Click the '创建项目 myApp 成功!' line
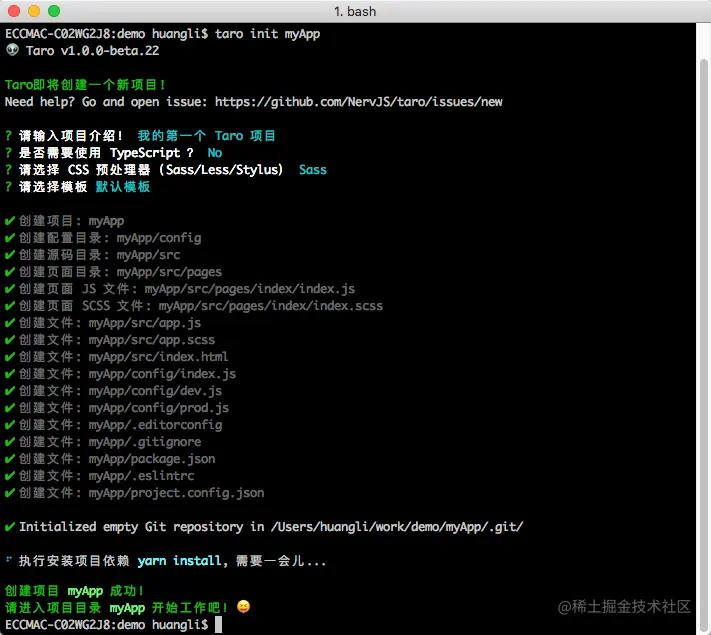Screen dimensions: 711x635 point(75,591)
